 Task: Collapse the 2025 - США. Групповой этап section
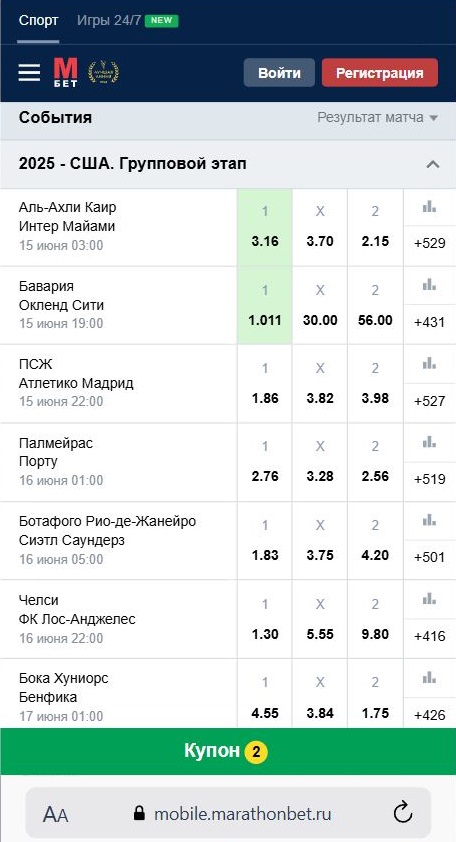tap(432, 164)
